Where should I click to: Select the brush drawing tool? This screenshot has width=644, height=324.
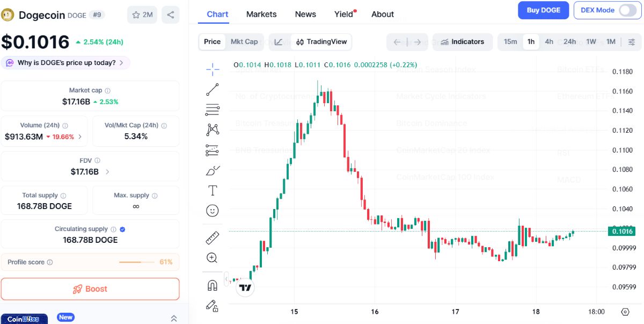(x=213, y=171)
